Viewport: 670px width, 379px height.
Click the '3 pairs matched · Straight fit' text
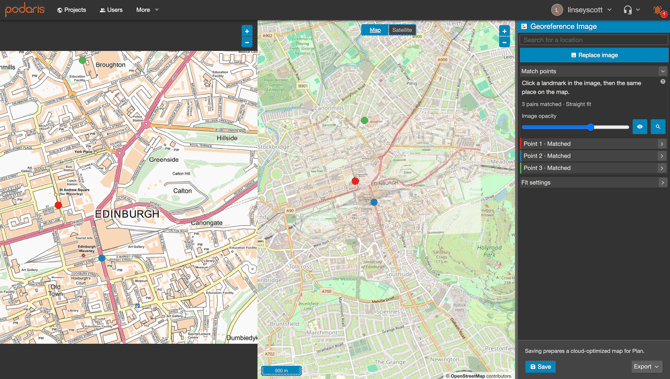click(x=556, y=104)
